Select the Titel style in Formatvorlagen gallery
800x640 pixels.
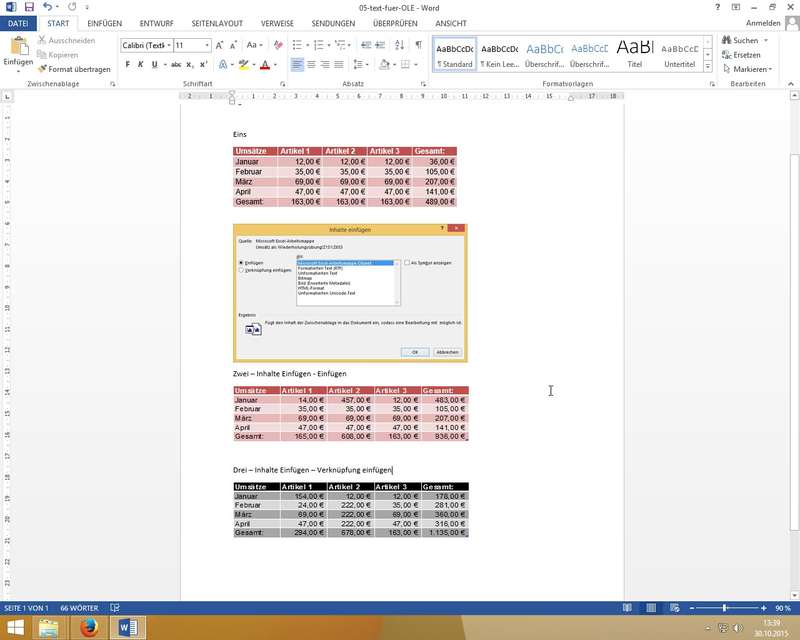[x=634, y=54]
